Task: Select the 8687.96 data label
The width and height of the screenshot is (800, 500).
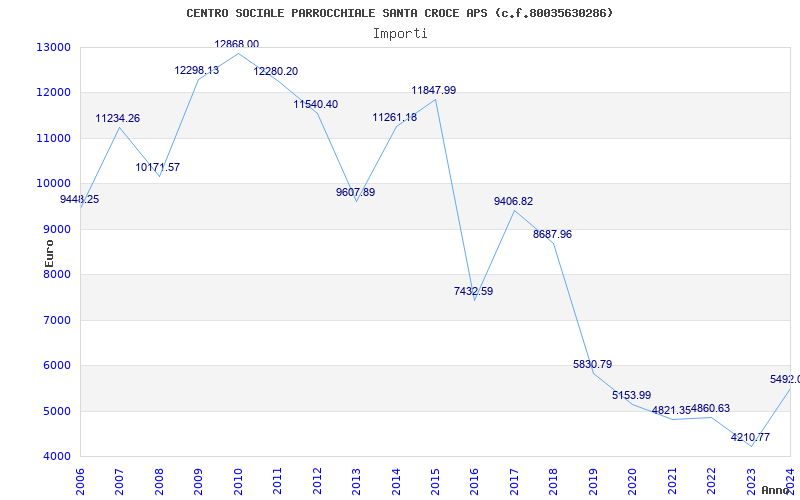Action: point(553,234)
